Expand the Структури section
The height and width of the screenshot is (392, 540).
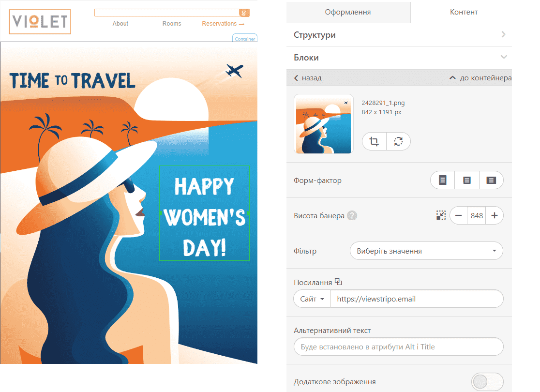399,35
